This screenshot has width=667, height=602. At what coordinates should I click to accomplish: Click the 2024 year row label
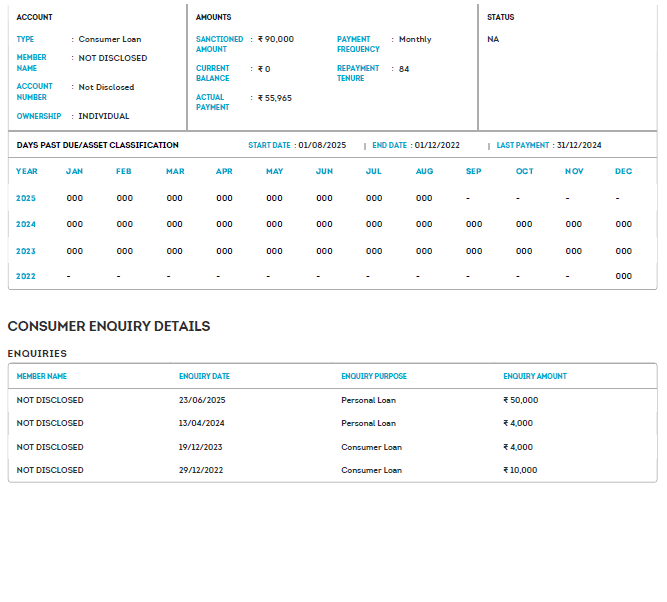click(x=26, y=224)
